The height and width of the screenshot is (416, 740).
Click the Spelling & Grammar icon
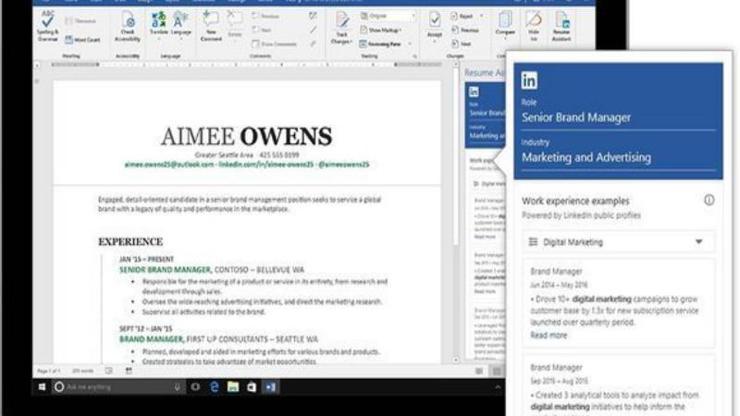coord(49,21)
